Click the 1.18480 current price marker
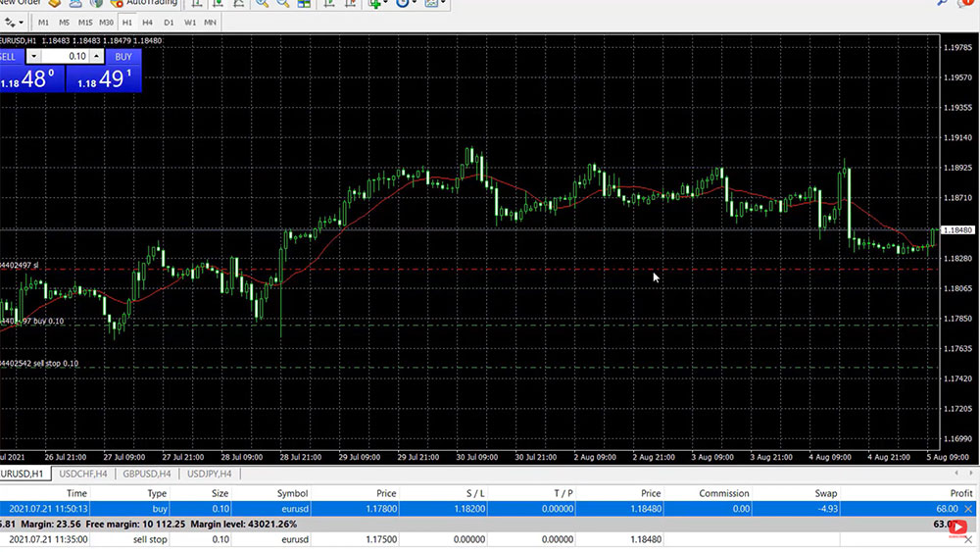The image size is (980, 552). click(957, 230)
